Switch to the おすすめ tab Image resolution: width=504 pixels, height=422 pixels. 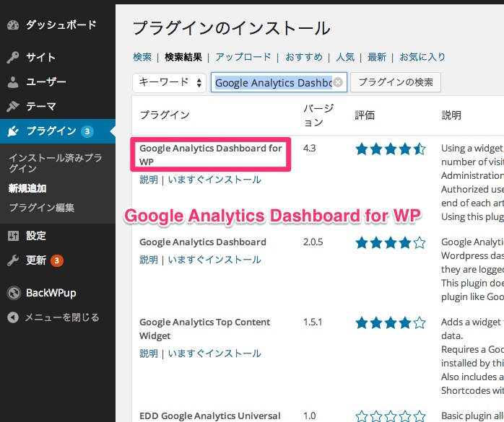click(x=304, y=57)
